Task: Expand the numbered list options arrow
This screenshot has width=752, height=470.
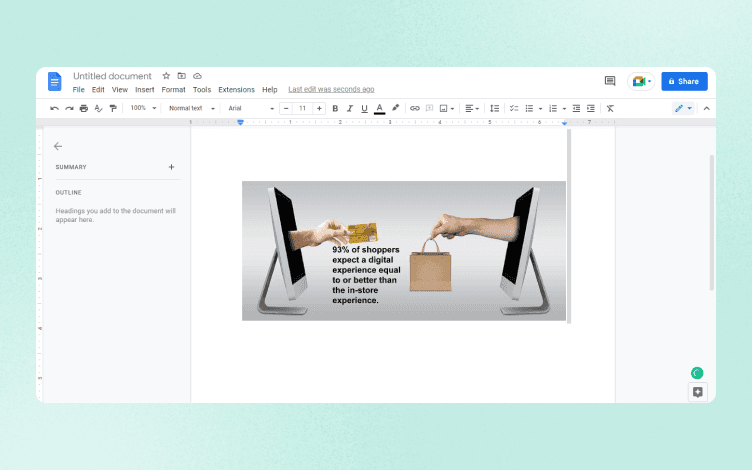Action: coord(564,109)
